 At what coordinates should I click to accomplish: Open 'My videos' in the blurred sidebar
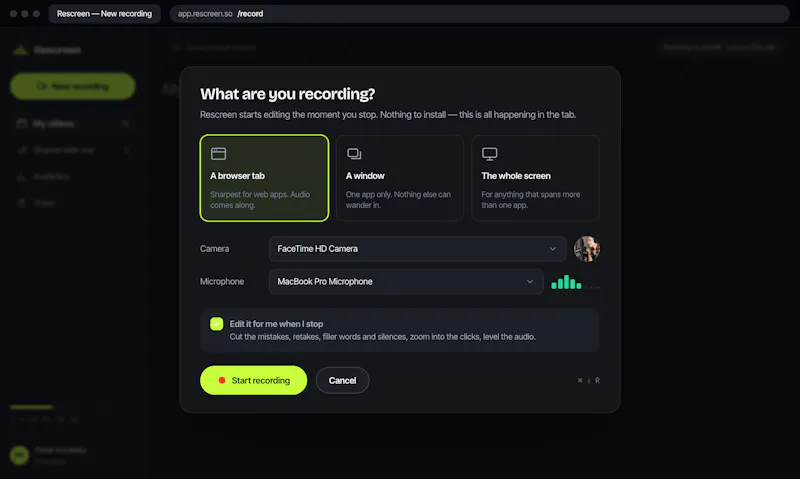(73, 123)
